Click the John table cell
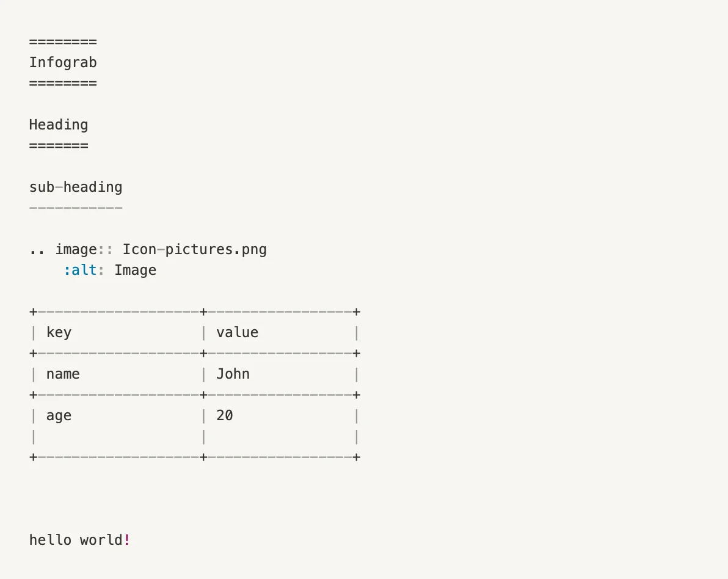The image size is (728, 579). (233, 374)
